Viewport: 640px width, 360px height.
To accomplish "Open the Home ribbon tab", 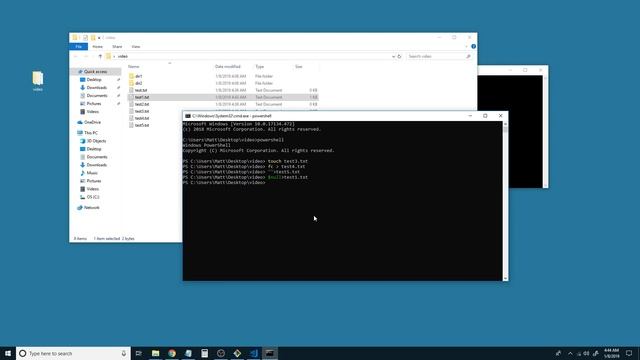I will tap(98, 47).
